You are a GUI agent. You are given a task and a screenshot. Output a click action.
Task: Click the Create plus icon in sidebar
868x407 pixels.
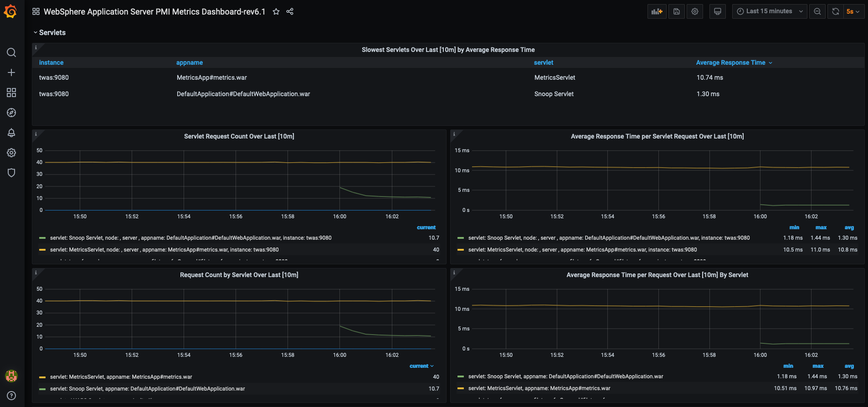coord(11,72)
